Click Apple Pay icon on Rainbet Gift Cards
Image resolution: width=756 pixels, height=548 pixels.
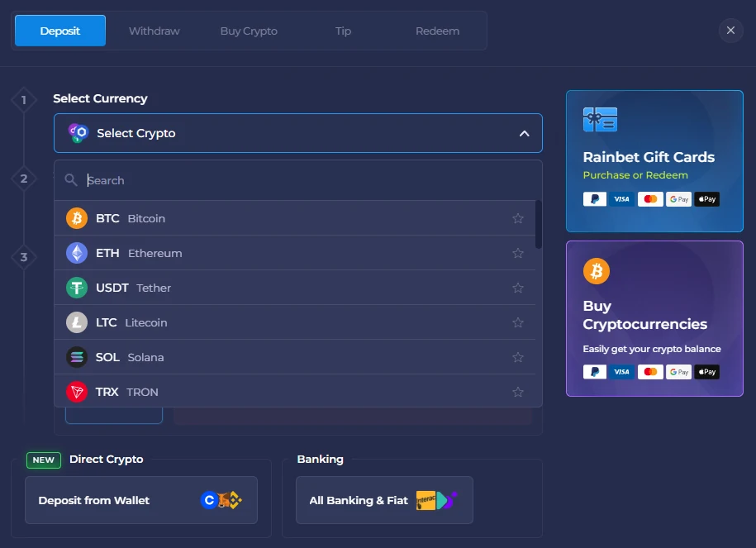point(706,199)
